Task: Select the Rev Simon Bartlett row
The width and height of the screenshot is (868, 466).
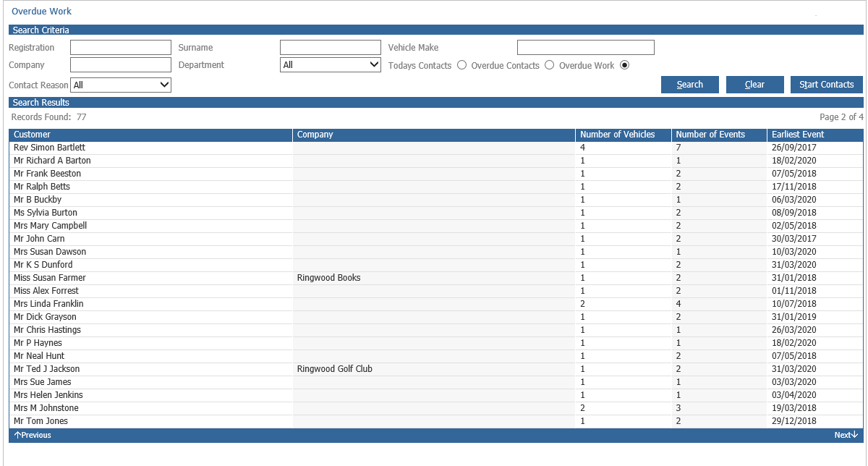Action: pyautogui.click(x=436, y=148)
